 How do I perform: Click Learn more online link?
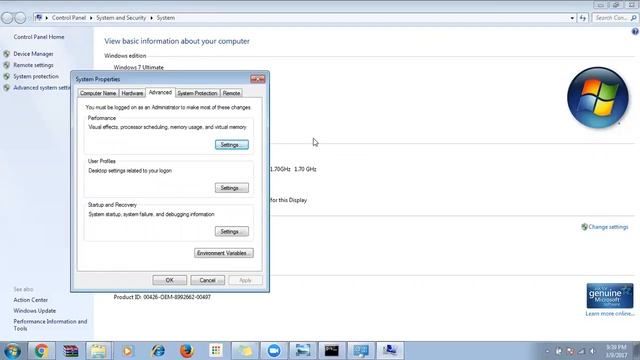pos(610,314)
